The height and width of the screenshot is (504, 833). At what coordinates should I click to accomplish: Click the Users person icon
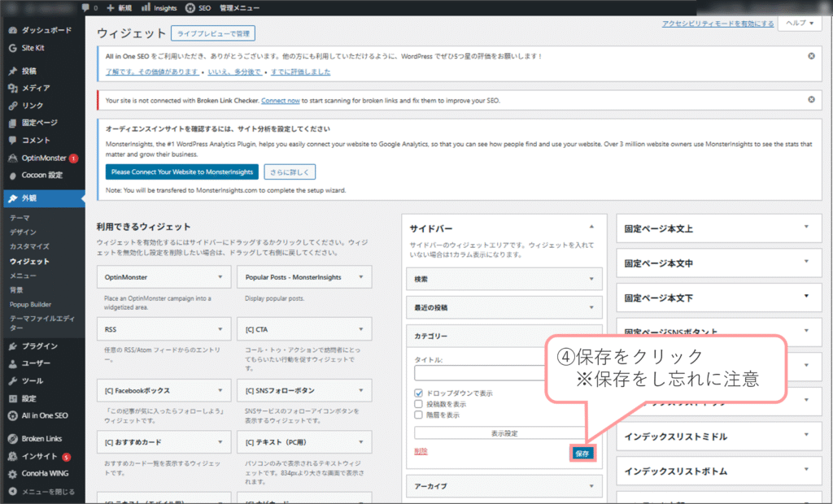(x=13, y=363)
